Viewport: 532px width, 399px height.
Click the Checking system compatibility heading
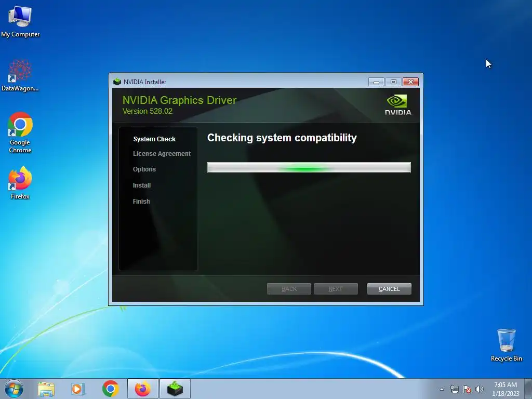tap(282, 138)
